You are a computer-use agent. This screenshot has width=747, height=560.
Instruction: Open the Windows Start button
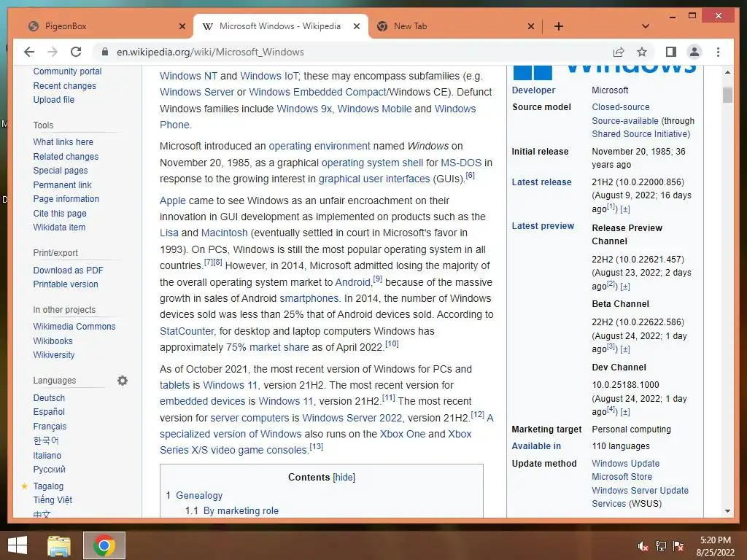pyautogui.click(x=18, y=545)
